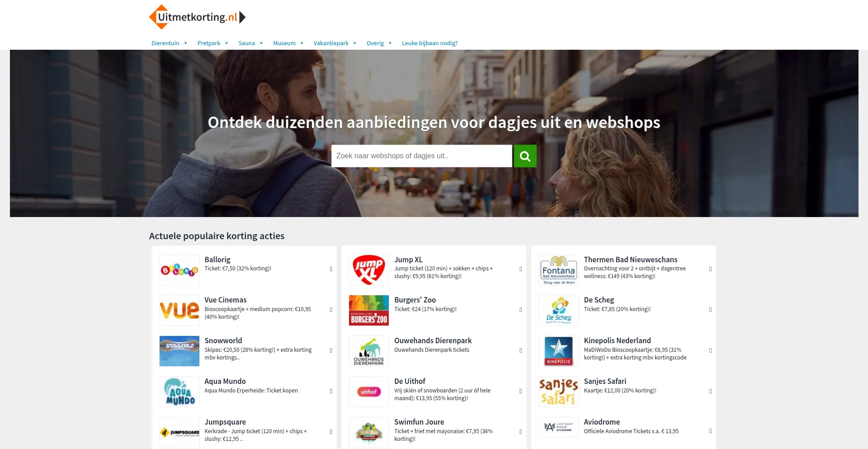Expand the Overig menu
Image resolution: width=868 pixels, height=449 pixels.
tap(379, 43)
